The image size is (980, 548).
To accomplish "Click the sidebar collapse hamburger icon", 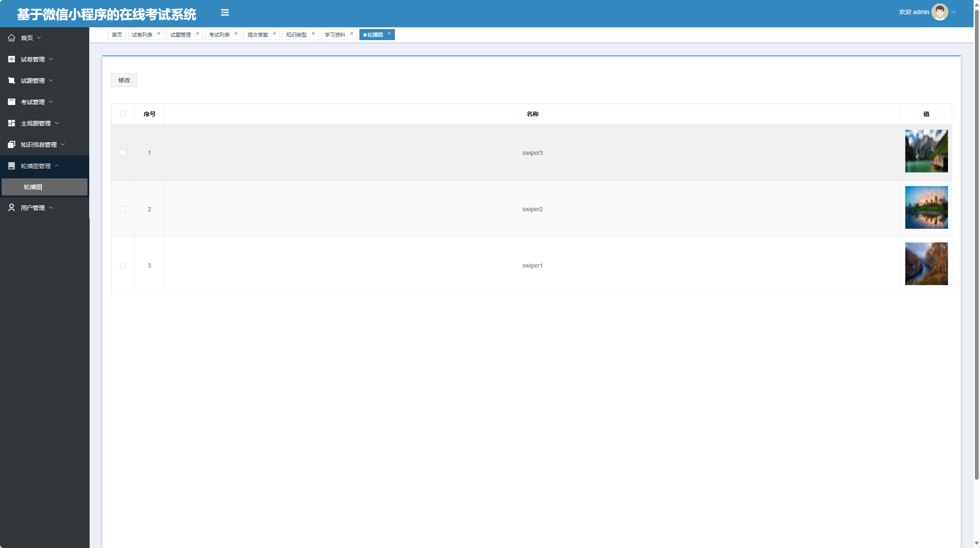I will pyautogui.click(x=225, y=13).
